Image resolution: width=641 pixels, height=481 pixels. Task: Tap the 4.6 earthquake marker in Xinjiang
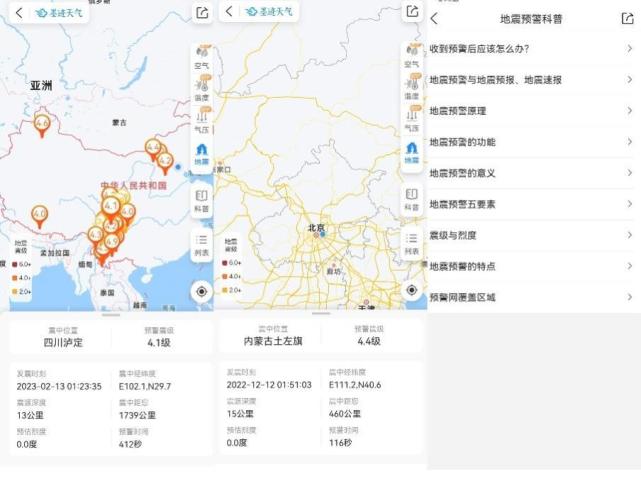point(42,124)
